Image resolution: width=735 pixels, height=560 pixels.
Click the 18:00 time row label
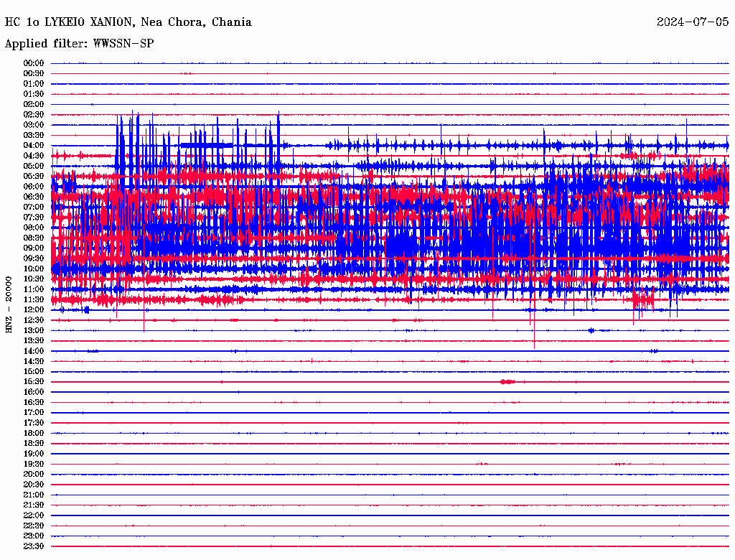pyautogui.click(x=34, y=433)
